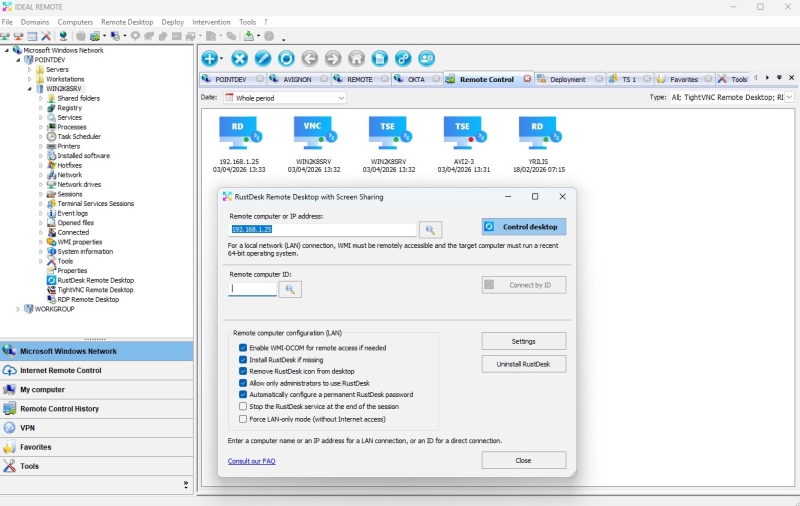This screenshot has height=506, width=800.
Task: Enable Force LAN-only mode checkbox
Action: (243, 419)
